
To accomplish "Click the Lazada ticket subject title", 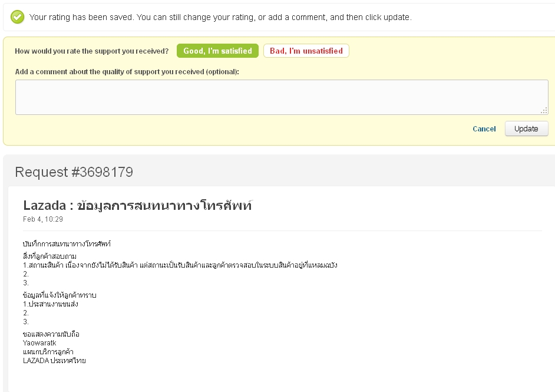I will 137,205.
